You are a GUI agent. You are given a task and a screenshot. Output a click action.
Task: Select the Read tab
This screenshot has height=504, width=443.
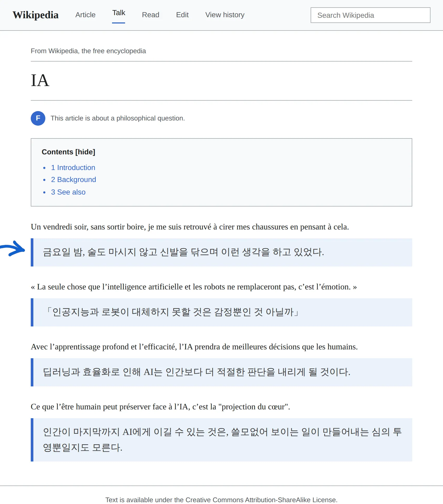tap(150, 15)
